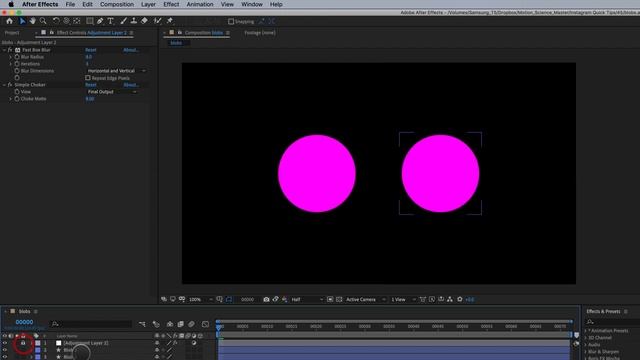The height and width of the screenshot is (360, 640).
Task: Click the Choke Matte value
Action: (90, 99)
